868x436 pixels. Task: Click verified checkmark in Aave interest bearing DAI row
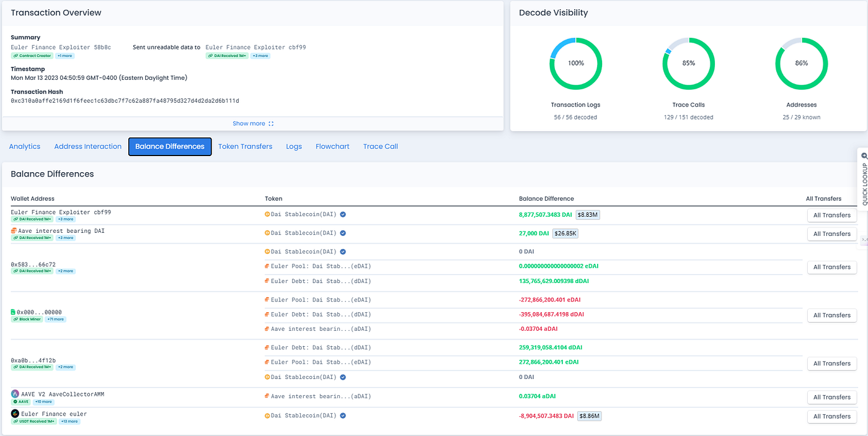tap(343, 233)
